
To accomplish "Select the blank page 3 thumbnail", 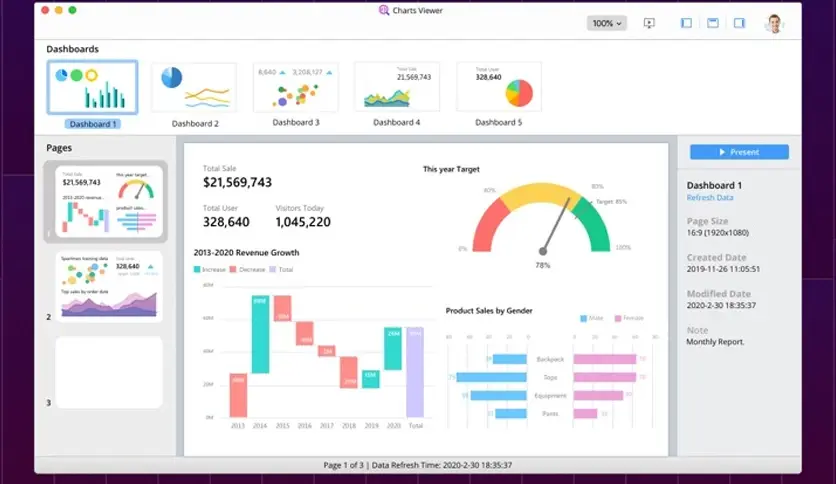I will point(109,372).
